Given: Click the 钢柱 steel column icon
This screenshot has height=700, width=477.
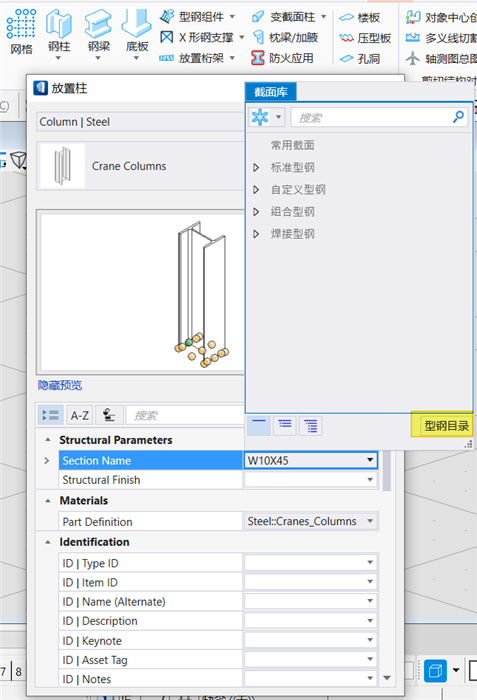Looking at the screenshot, I should (59, 24).
